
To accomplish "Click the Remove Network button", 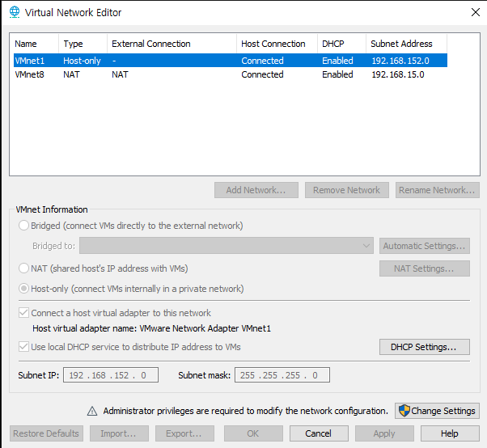I will [x=346, y=190].
